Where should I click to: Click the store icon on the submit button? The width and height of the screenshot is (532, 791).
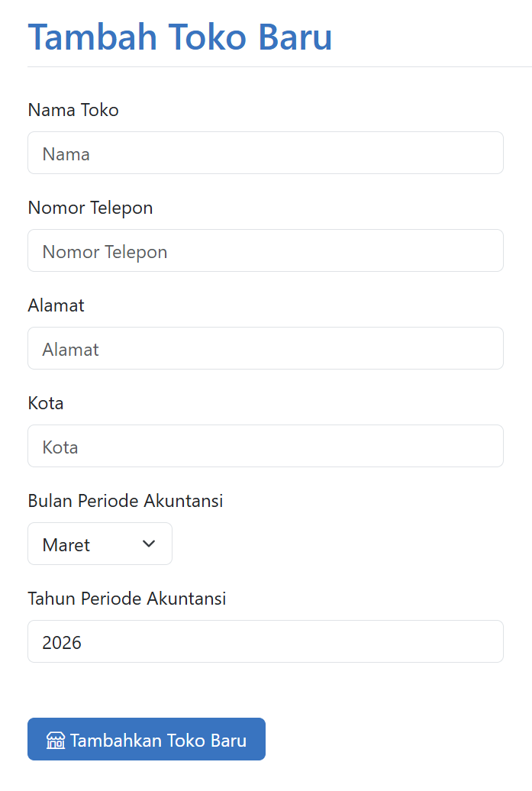[x=55, y=739]
